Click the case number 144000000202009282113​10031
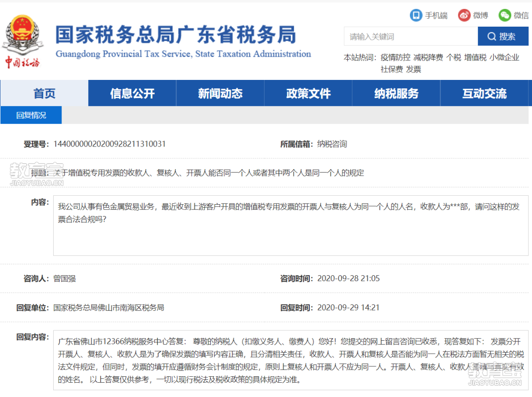Image resolution: width=532 pixels, height=397 pixels. point(109,144)
